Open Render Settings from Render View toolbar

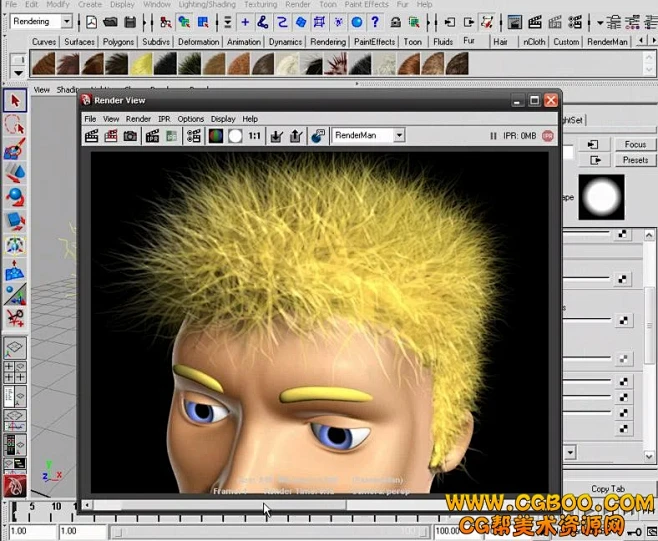[x=194, y=136]
